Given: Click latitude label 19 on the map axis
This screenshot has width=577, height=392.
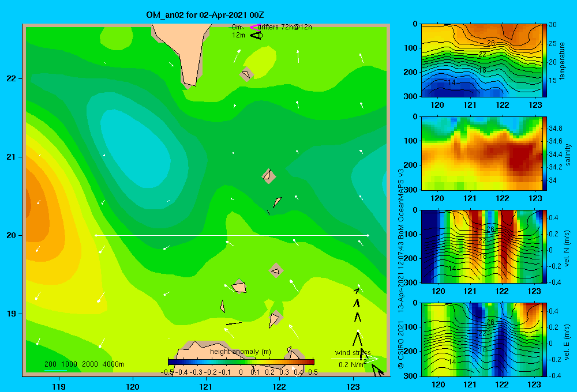Looking at the screenshot, I should 12,314.
